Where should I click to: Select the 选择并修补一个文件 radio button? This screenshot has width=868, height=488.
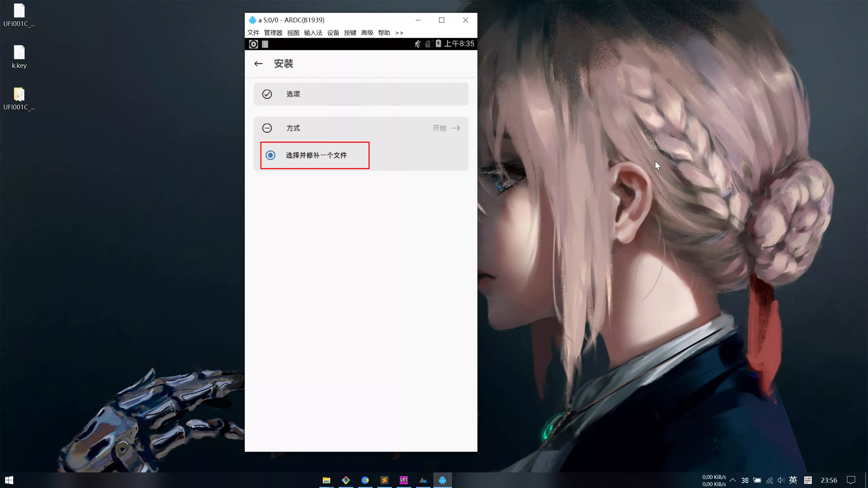pyautogui.click(x=270, y=155)
